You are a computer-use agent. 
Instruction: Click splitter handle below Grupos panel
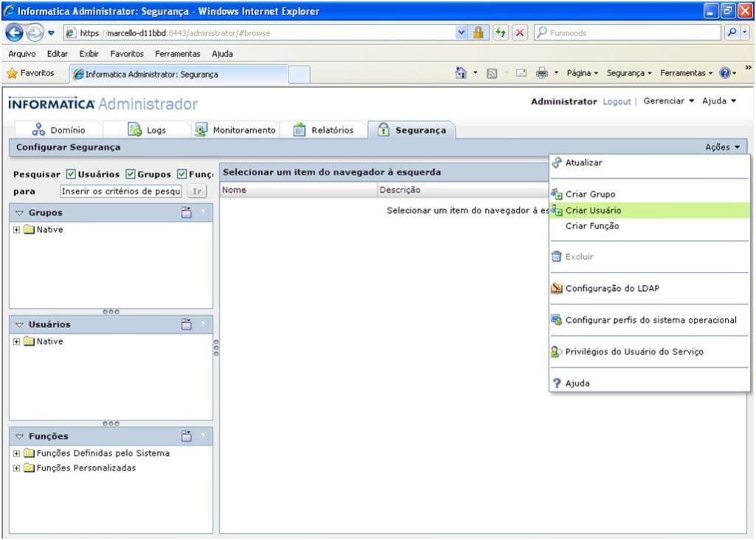111,312
